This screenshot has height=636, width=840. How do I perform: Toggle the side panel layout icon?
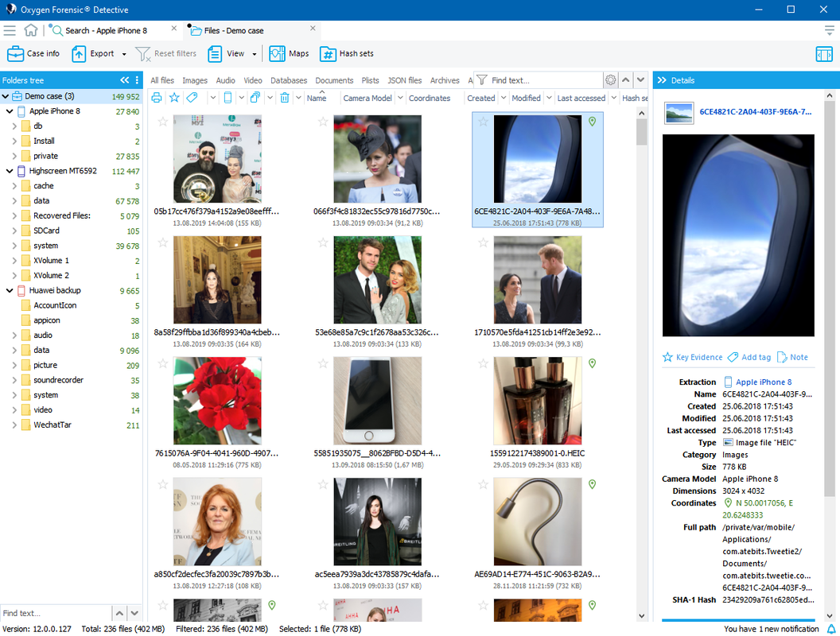(x=824, y=53)
